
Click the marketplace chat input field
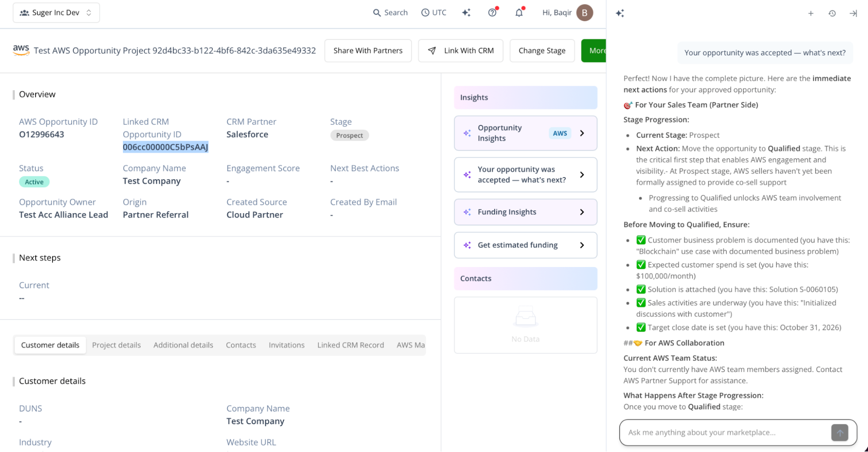(716, 432)
